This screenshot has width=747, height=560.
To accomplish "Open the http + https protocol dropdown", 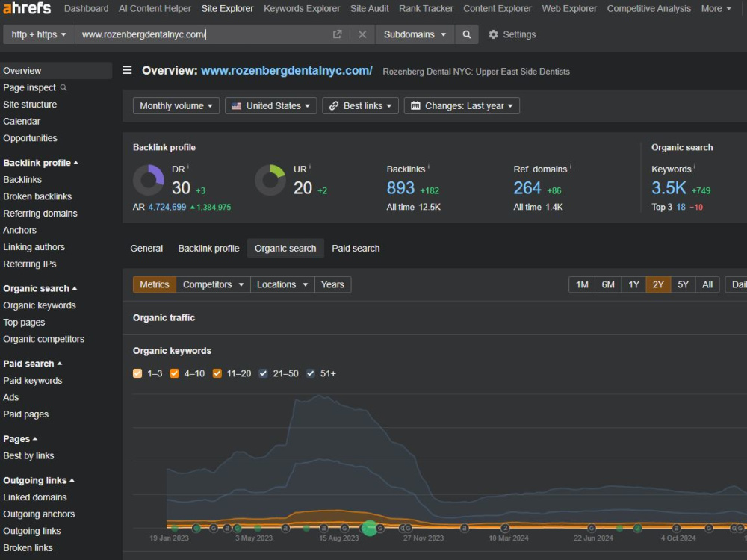I will tap(39, 34).
